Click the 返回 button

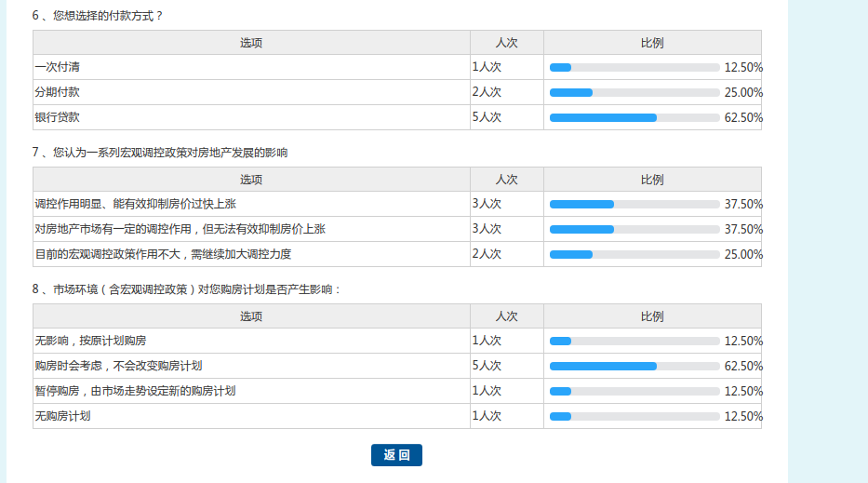(396, 455)
